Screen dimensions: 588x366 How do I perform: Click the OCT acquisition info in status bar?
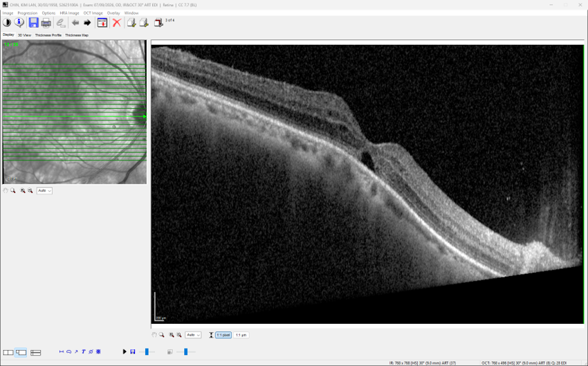click(524, 363)
